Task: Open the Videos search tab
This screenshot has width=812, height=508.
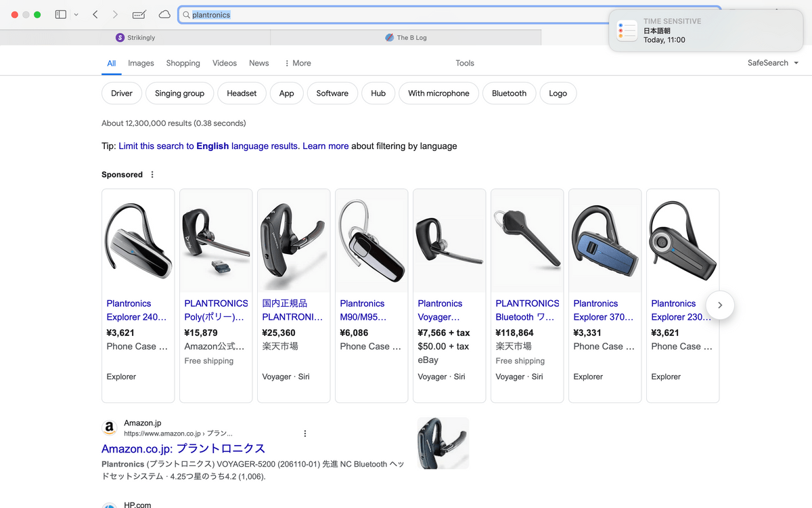Action: coord(225,63)
